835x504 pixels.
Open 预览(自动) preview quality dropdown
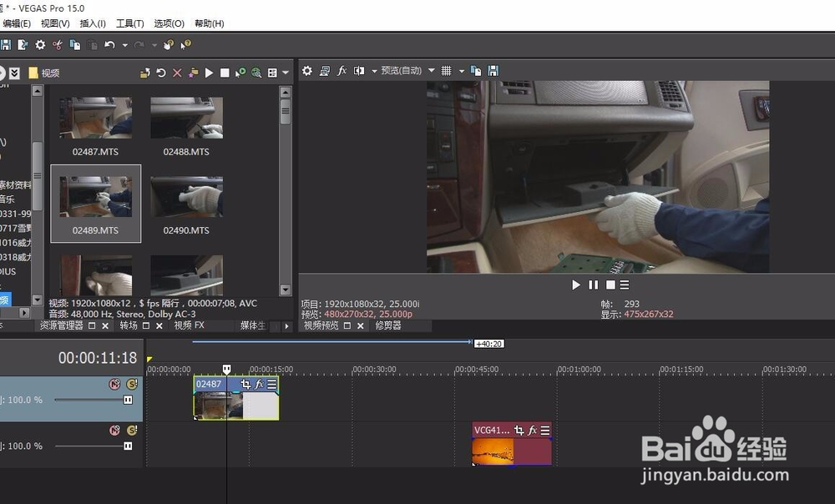click(x=408, y=70)
